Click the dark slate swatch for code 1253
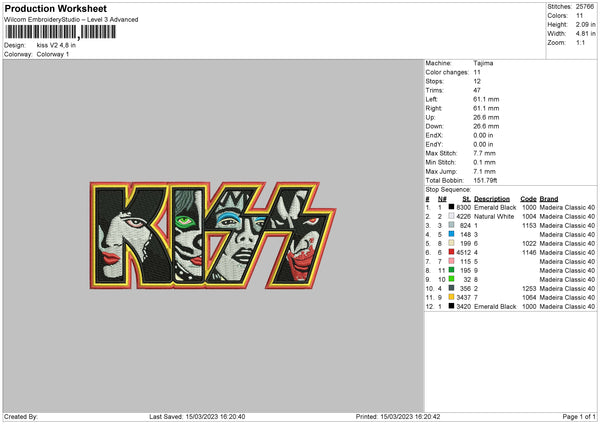The height and width of the screenshot is (424, 600). 452,288
